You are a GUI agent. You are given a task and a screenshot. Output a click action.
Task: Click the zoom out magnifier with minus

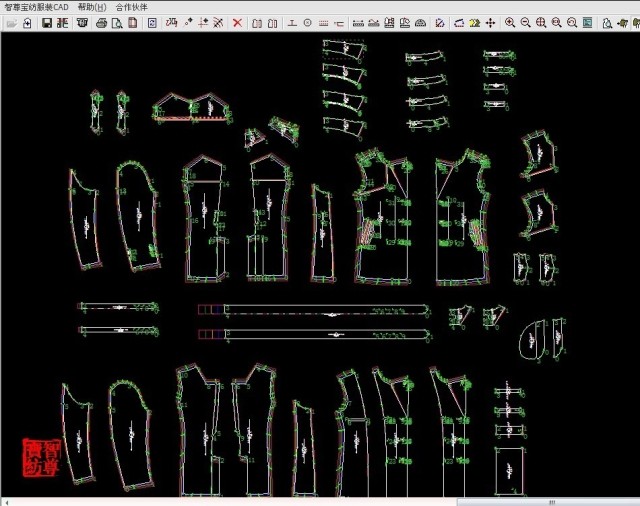pos(526,22)
